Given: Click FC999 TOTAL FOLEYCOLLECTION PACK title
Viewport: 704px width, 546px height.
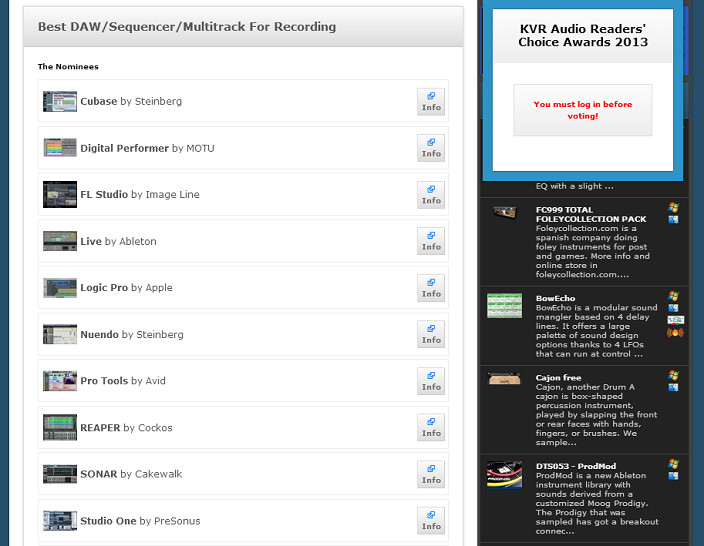Looking at the screenshot, I should click(590, 214).
